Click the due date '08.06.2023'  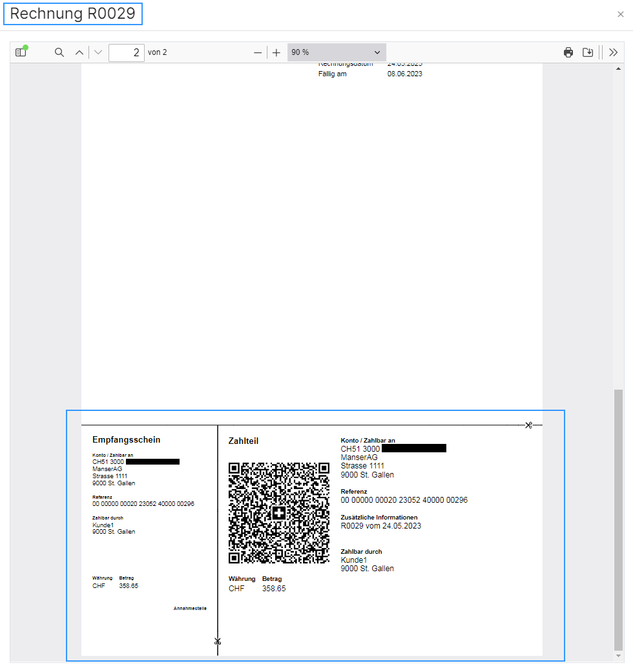(x=405, y=74)
